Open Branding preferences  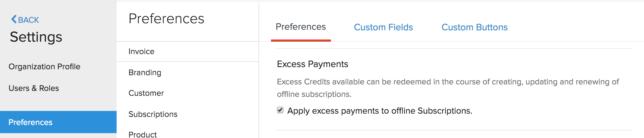click(x=145, y=73)
